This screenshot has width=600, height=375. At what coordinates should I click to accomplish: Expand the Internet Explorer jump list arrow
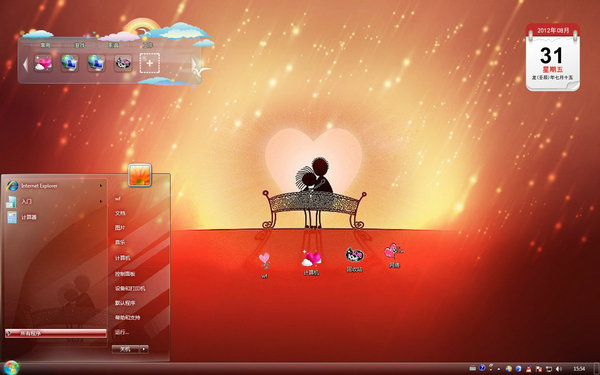point(101,186)
